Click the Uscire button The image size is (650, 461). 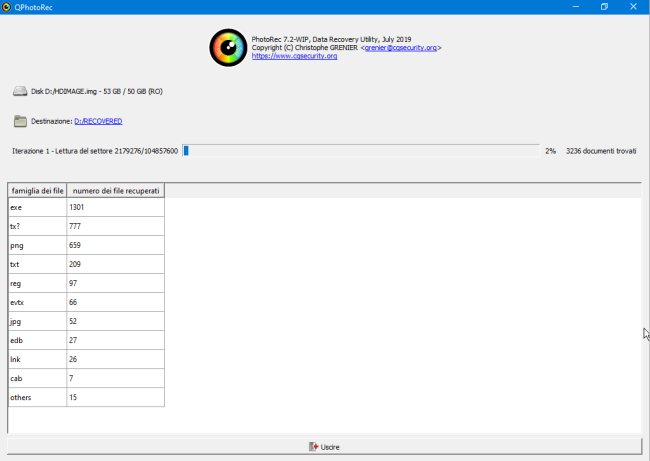tap(325, 446)
